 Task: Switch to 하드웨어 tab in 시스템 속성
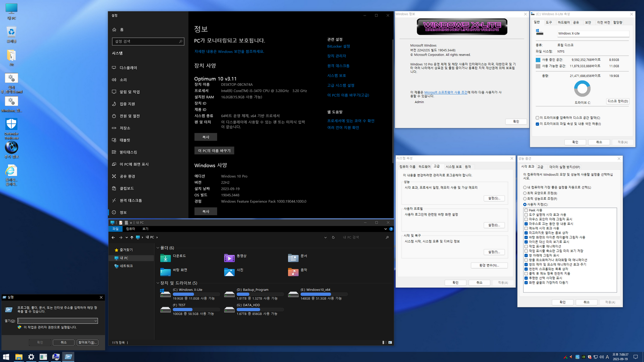point(424,167)
